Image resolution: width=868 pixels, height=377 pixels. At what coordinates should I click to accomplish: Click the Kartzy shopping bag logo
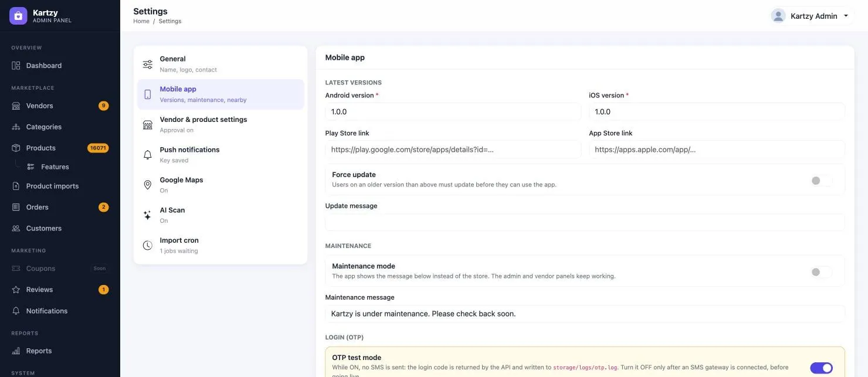pos(18,16)
